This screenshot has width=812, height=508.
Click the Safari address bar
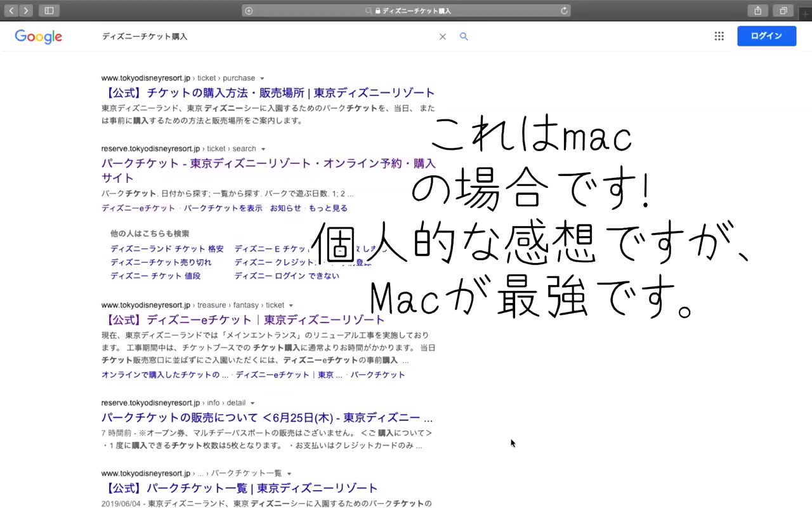pos(406,11)
